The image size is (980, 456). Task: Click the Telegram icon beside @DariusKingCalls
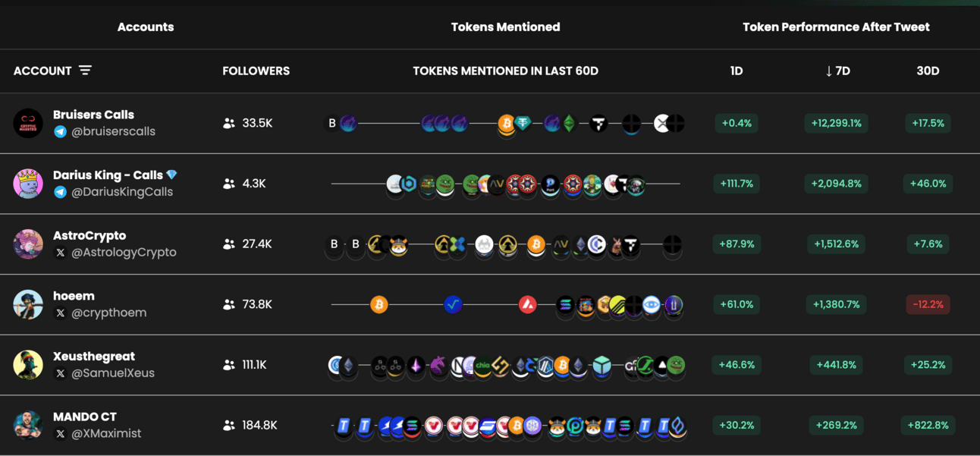60,192
